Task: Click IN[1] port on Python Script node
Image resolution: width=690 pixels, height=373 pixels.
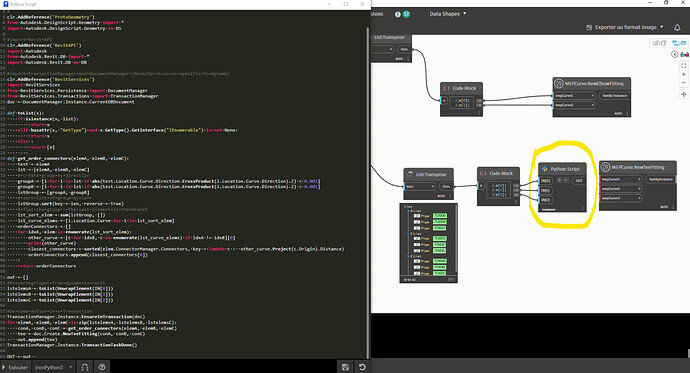Action: pyautogui.click(x=546, y=190)
